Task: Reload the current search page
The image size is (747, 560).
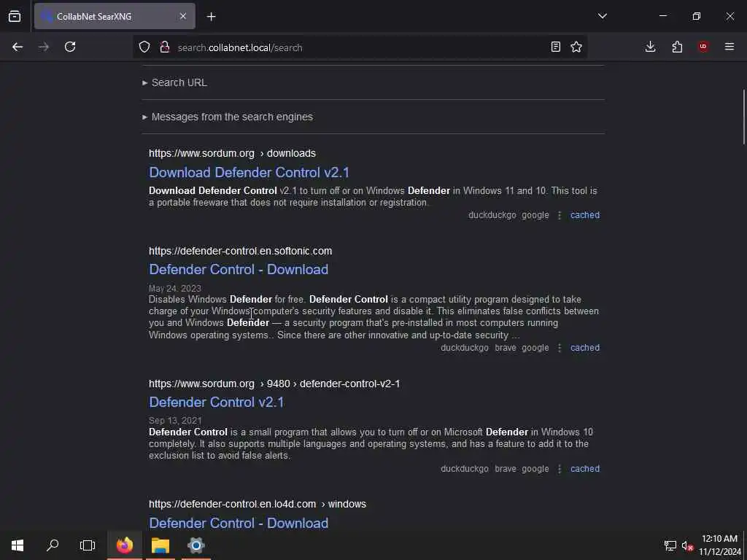Action: pos(70,47)
